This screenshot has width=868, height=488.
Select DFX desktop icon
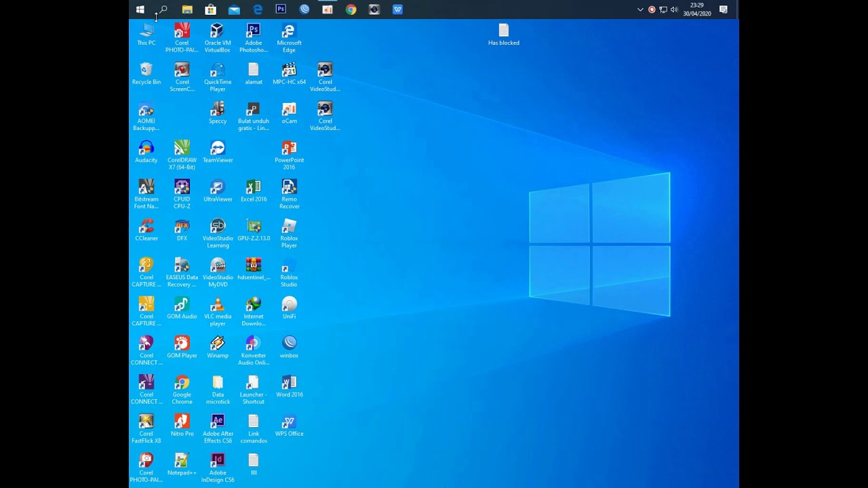(182, 230)
